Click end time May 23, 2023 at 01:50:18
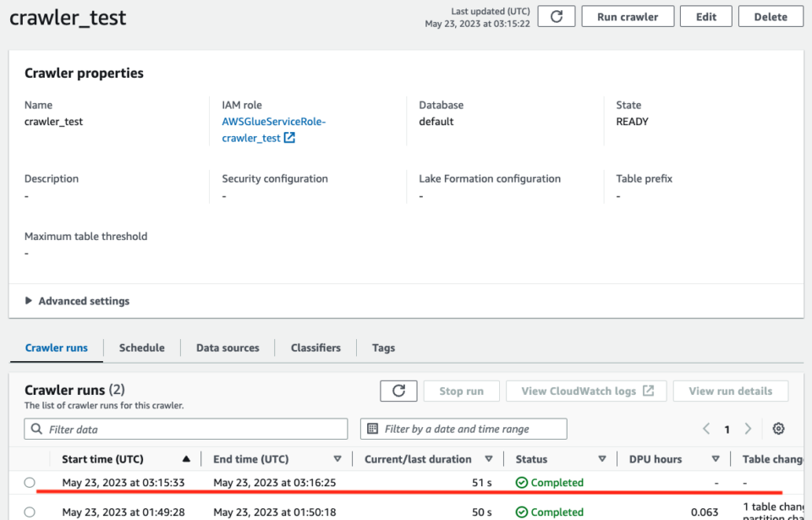 pyautogui.click(x=274, y=512)
